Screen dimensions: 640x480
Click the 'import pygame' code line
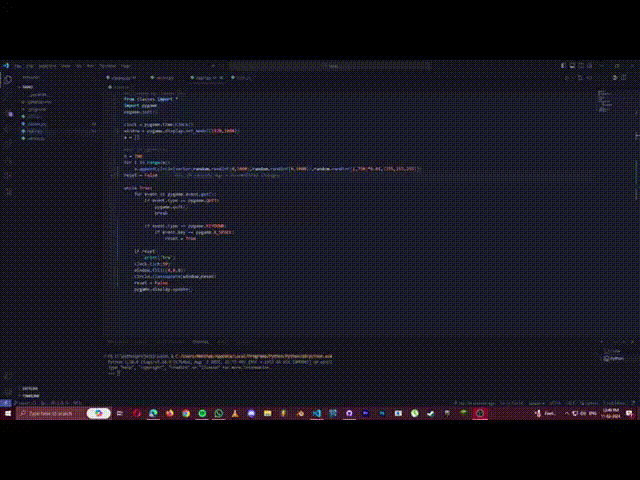140,105
